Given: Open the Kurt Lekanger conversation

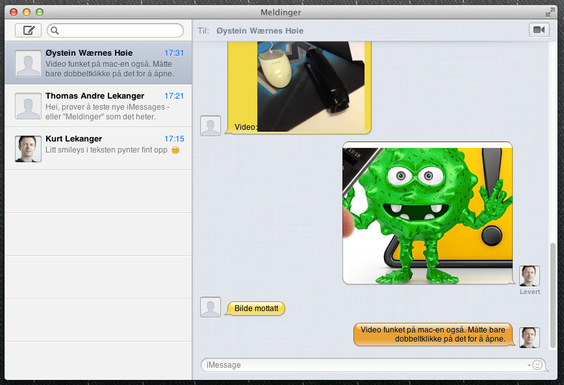Looking at the screenshot, I should point(99,148).
